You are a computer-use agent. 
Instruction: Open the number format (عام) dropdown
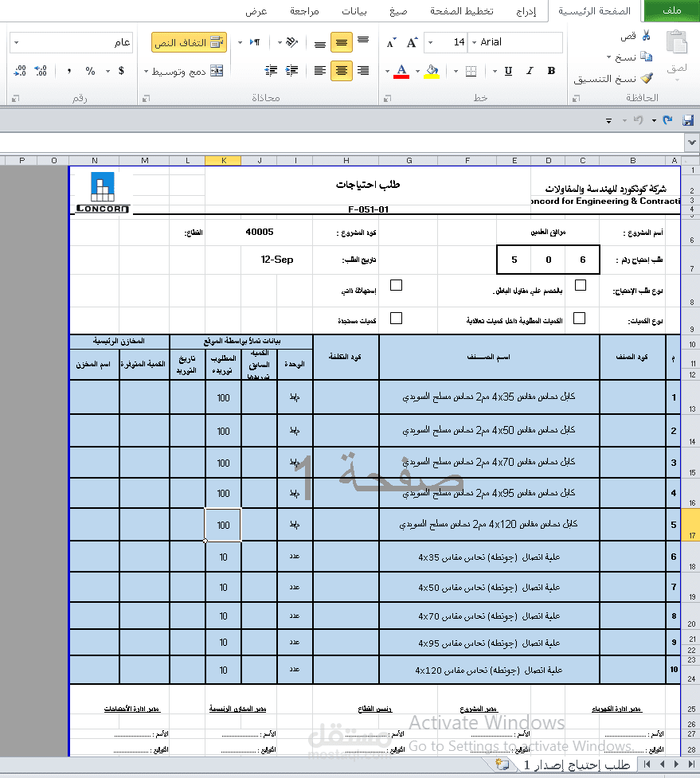(17, 43)
